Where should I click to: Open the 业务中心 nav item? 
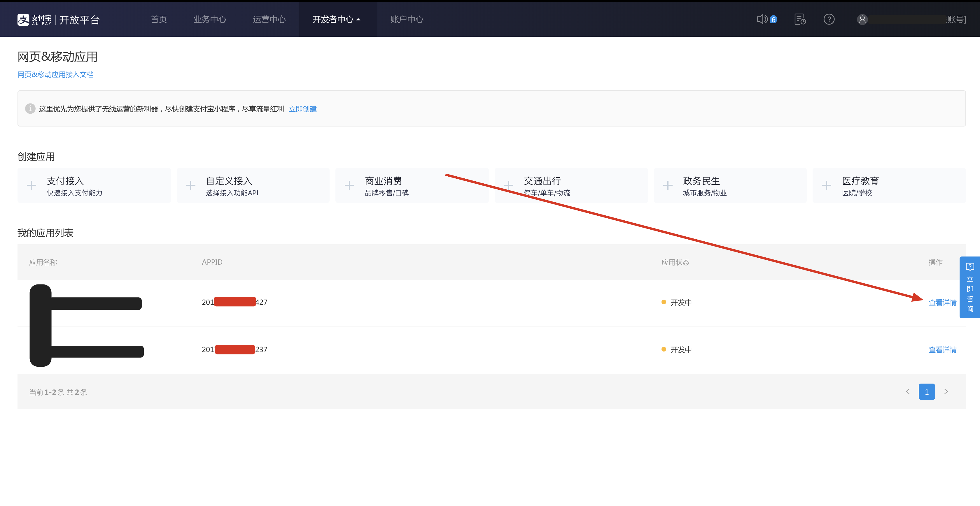(210, 20)
